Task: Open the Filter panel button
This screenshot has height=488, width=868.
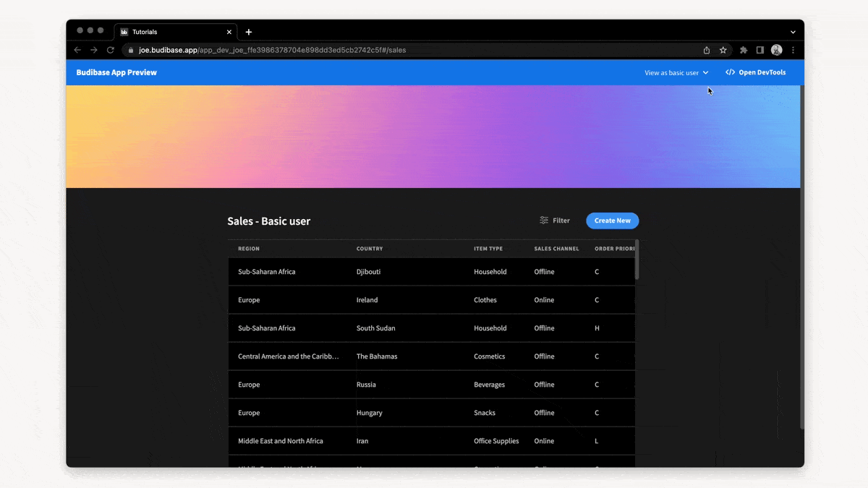Action: (555, 220)
